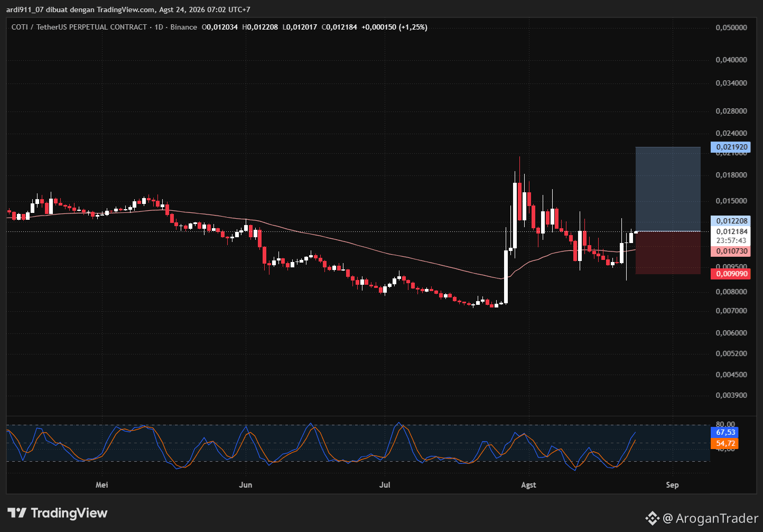Click the orange stochastic value 54,72
The height and width of the screenshot is (532, 763).
(725, 443)
